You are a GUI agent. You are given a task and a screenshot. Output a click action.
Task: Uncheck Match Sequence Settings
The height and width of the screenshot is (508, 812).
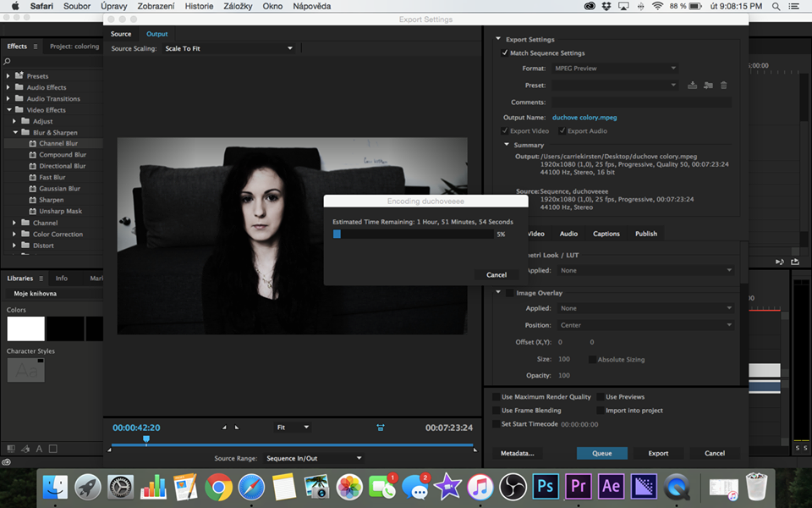(506, 53)
